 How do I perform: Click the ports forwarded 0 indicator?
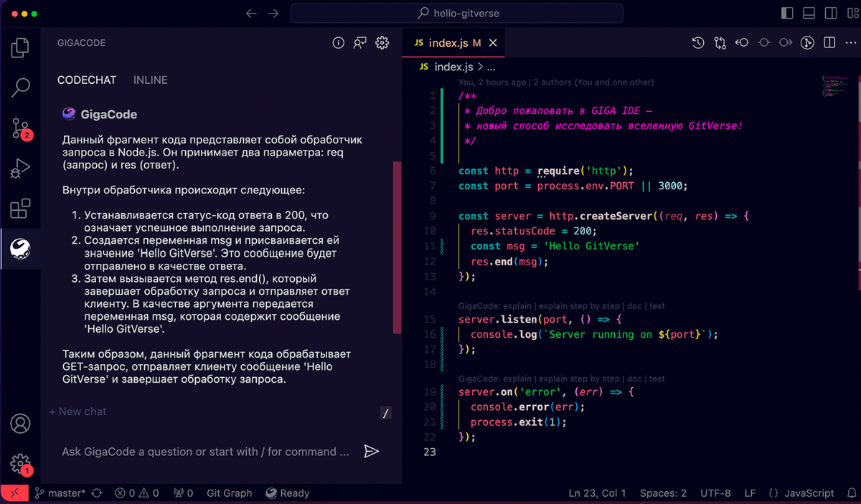(182, 493)
